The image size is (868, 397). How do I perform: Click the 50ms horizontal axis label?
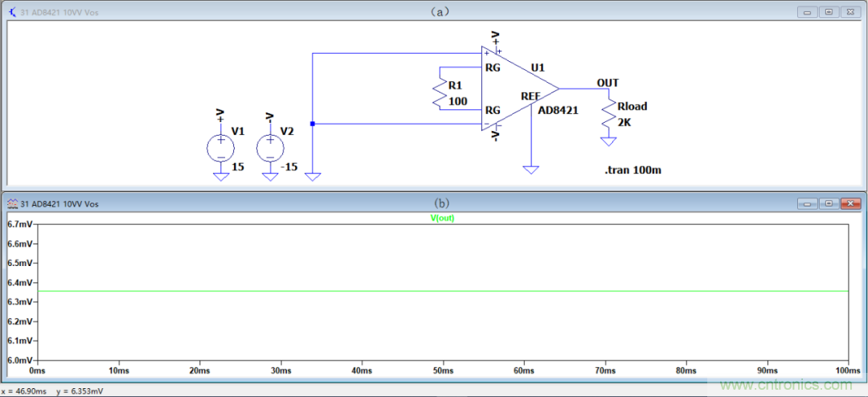click(442, 370)
